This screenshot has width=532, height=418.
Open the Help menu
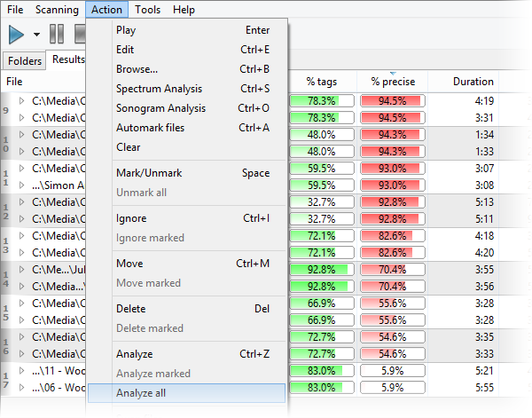(x=184, y=10)
